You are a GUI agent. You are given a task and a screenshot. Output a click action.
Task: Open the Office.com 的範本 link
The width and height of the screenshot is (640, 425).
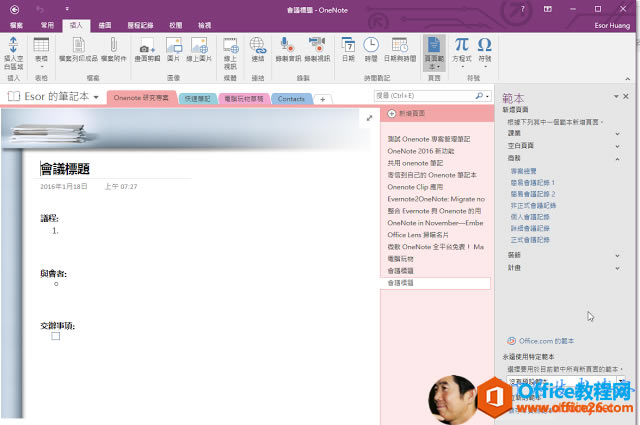click(x=547, y=341)
